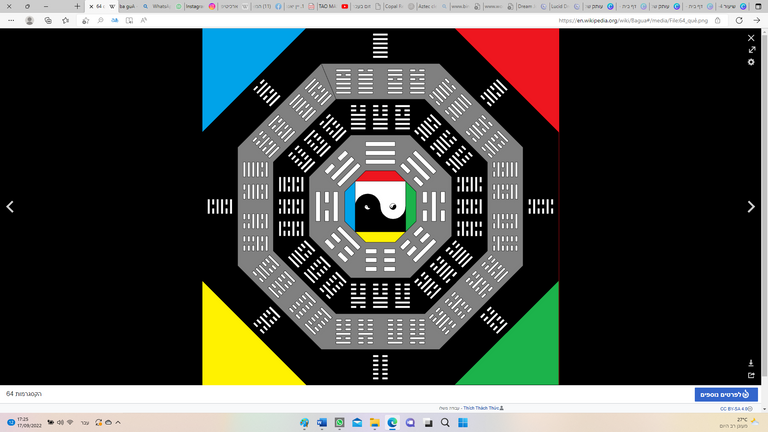This screenshot has height=432, width=768.
Task: Go to the previous image arrow
Action: pos(11,207)
